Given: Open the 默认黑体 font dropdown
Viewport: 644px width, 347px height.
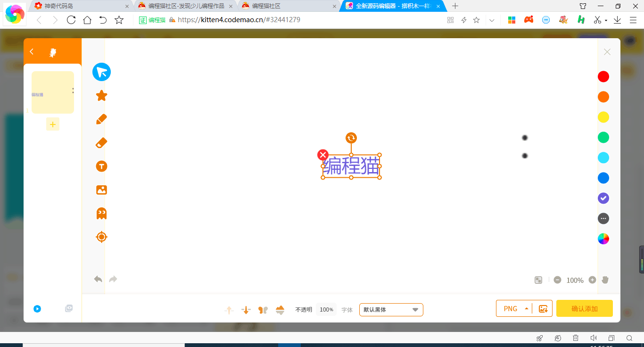Looking at the screenshot, I should [391, 310].
